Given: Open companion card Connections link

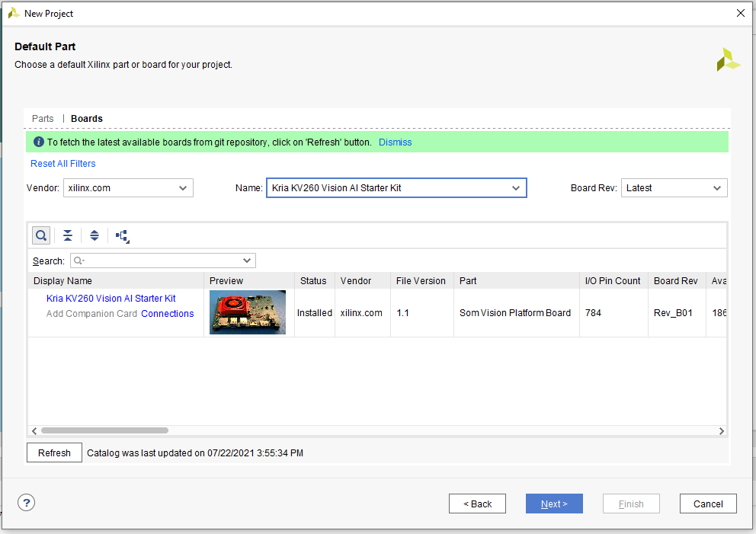Looking at the screenshot, I should click(168, 314).
